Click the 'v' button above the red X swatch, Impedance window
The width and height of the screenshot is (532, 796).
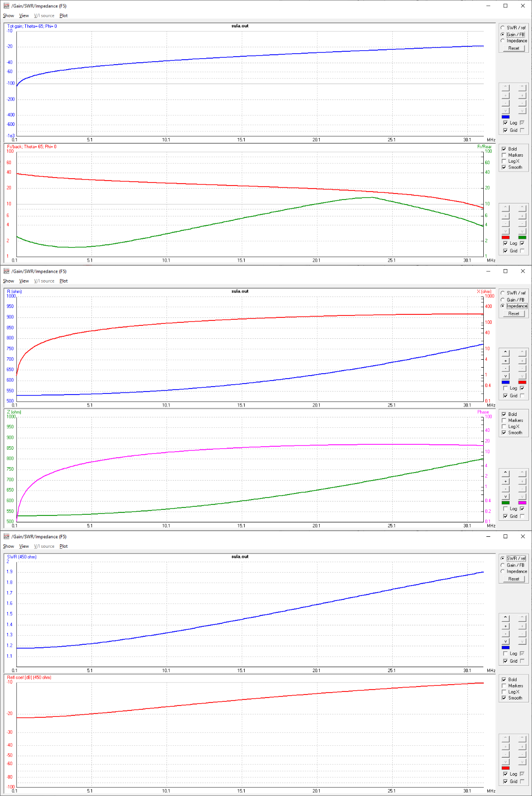[522, 376]
